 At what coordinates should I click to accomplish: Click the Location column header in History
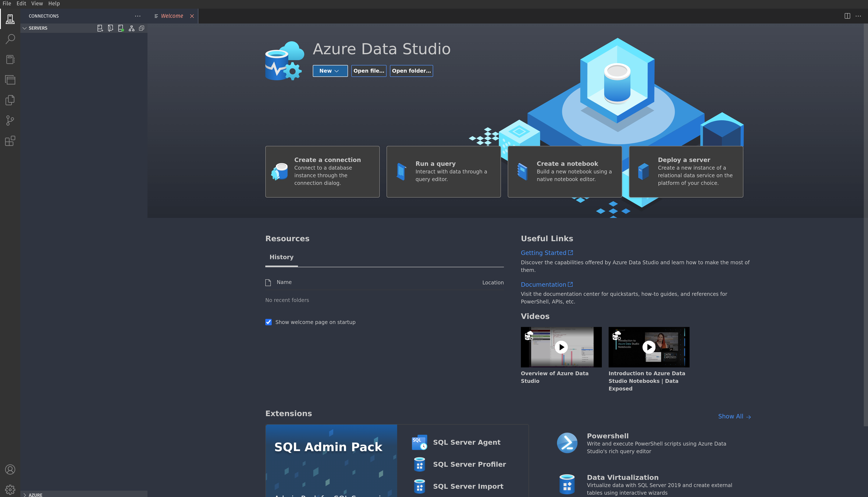tap(493, 283)
